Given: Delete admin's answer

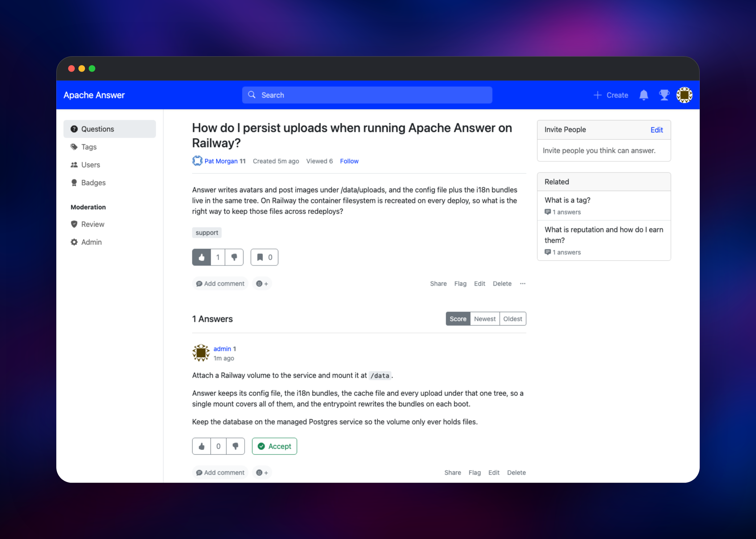Looking at the screenshot, I should point(516,473).
